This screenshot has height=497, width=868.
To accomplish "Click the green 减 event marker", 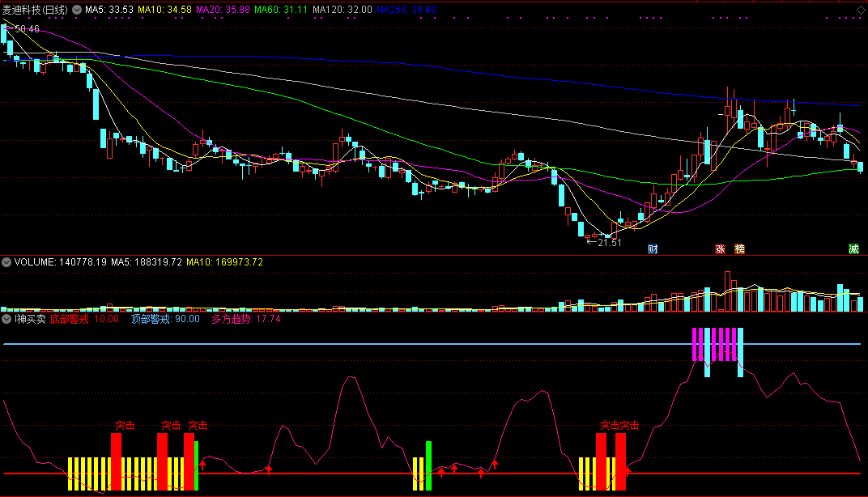I will 854,249.
